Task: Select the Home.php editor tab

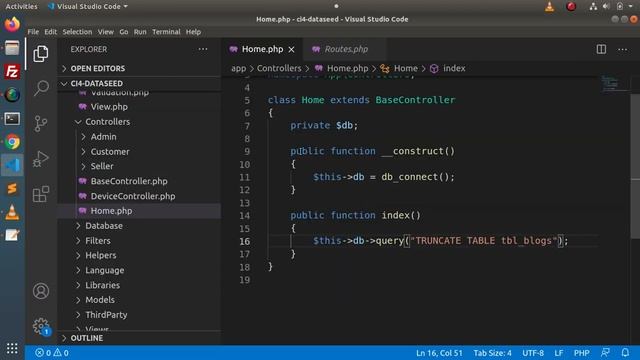Action: [x=262, y=49]
